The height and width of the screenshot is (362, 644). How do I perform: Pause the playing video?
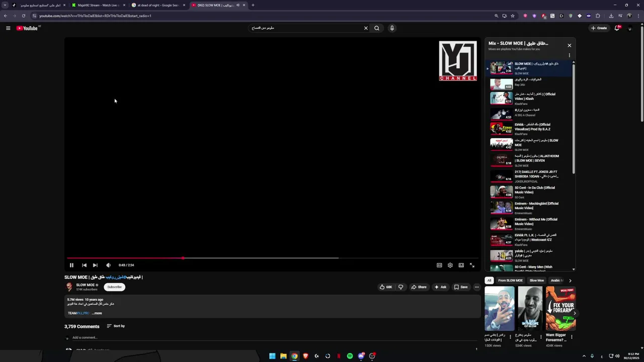click(71, 265)
